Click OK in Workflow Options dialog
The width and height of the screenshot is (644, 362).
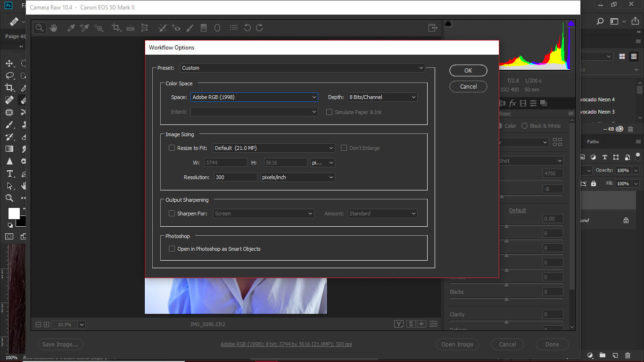tap(468, 70)
